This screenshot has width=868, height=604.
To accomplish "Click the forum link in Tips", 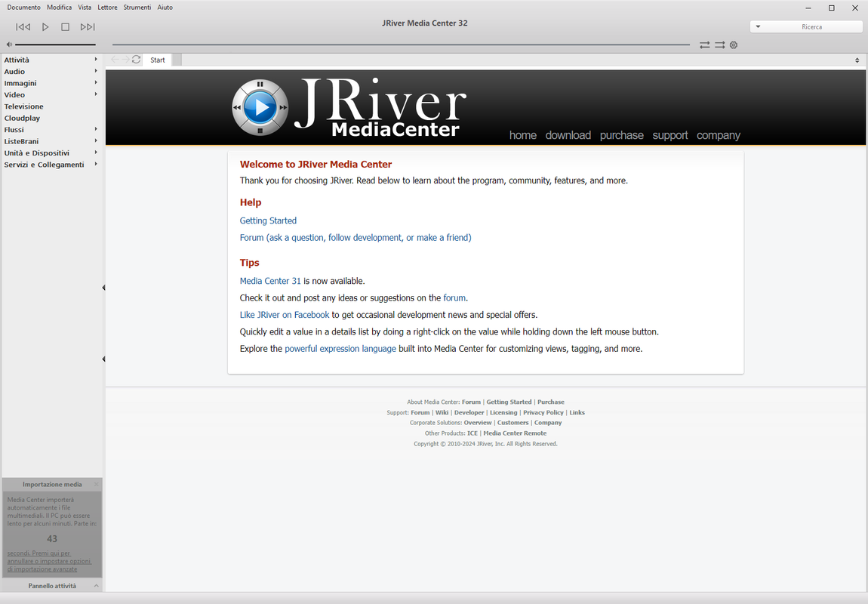I will [454, 298].
